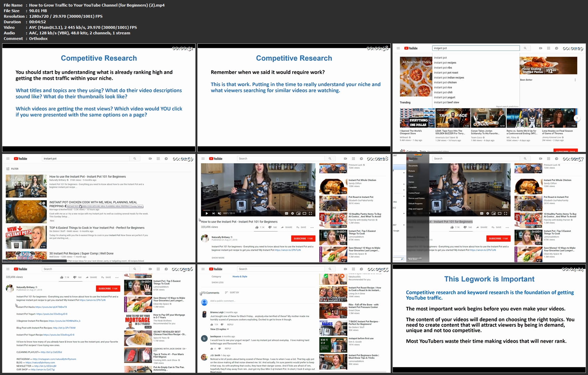Choose the 'instant pot yogurt' suggestion
The height and width of the screenshot is (375, 588).
(x=445, y=98)
